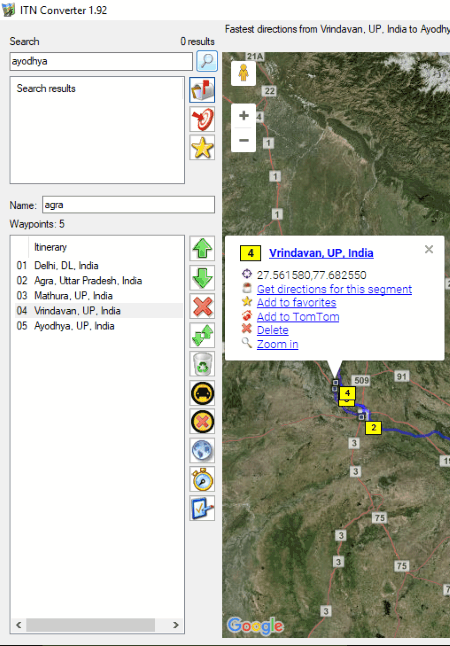Close the Vrindavan info popup
The image size is (450, 646).
point(429,249)
